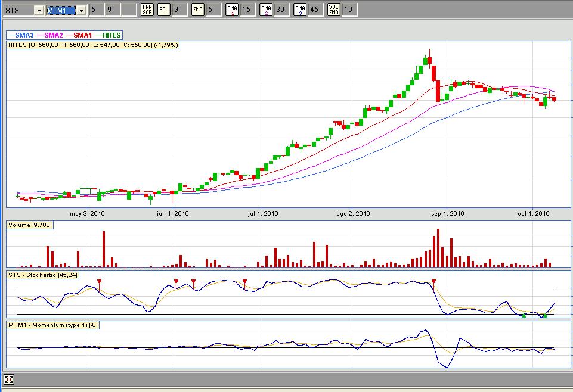Click the fit-to-screen icon at bottom left
This screenshot has height=392, width=573.
[x=9, y=379]
